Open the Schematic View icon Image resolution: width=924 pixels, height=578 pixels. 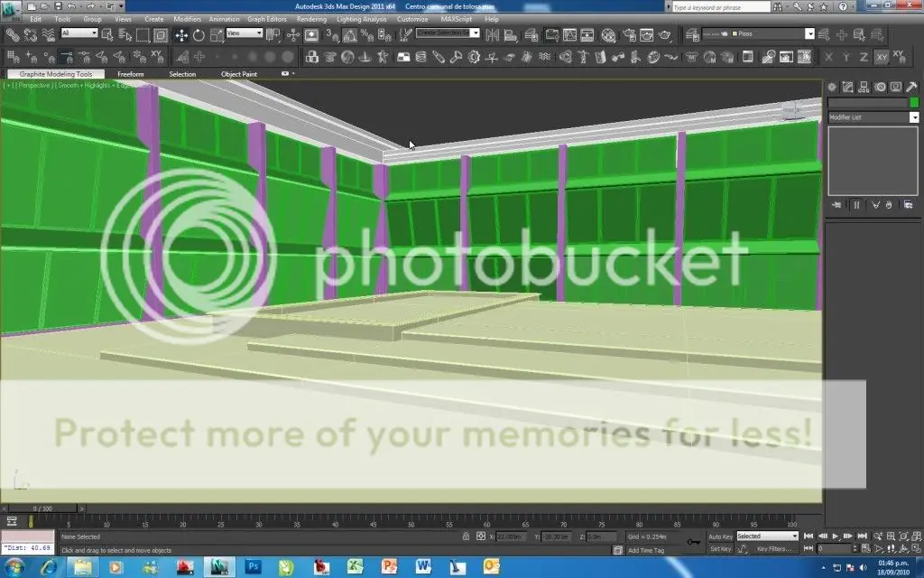point(587,35)
